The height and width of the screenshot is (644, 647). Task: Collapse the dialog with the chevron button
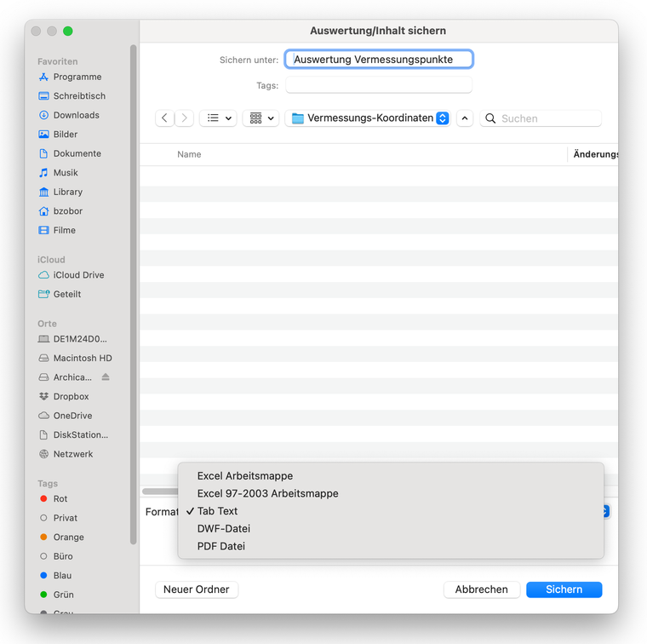pos(465,118)
